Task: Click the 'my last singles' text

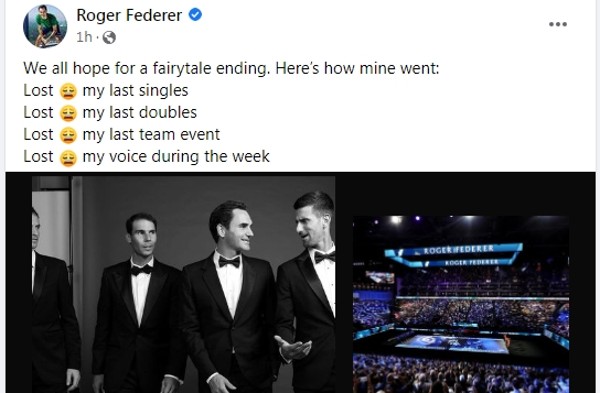Action: pyautogui.click(x=135, y=91)
